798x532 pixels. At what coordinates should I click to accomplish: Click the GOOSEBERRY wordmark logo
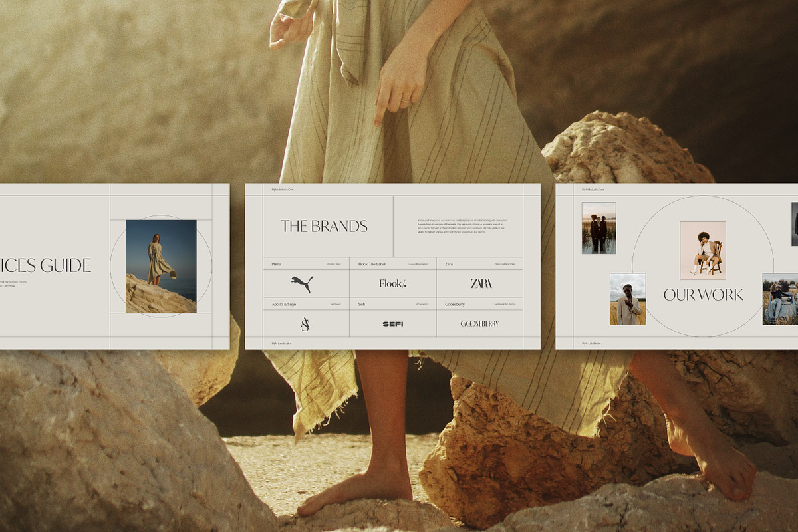479,324
